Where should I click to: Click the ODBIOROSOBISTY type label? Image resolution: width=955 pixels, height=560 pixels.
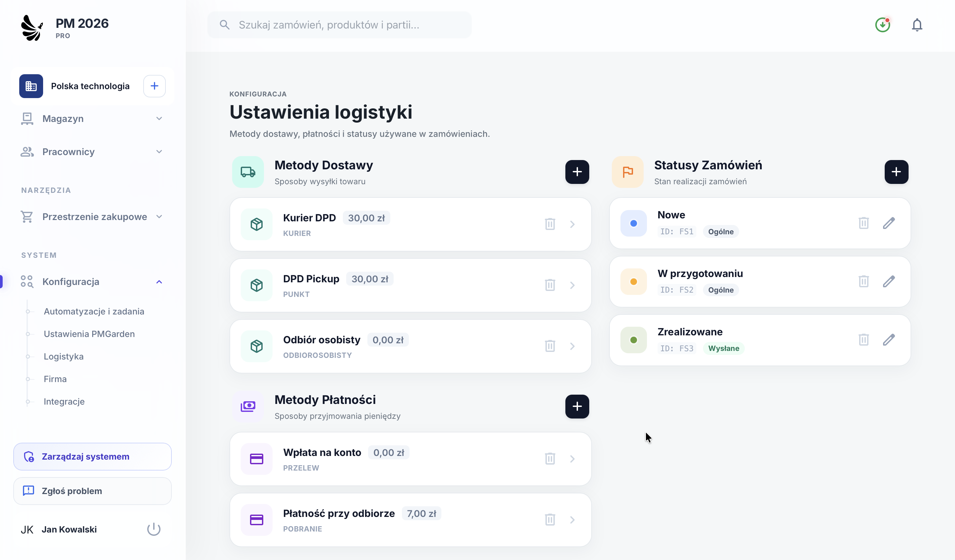[x=317, y=355]
